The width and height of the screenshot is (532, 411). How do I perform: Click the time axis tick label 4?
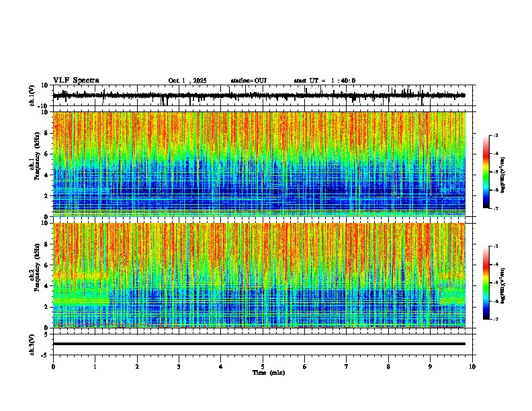(x=221, y=367)
